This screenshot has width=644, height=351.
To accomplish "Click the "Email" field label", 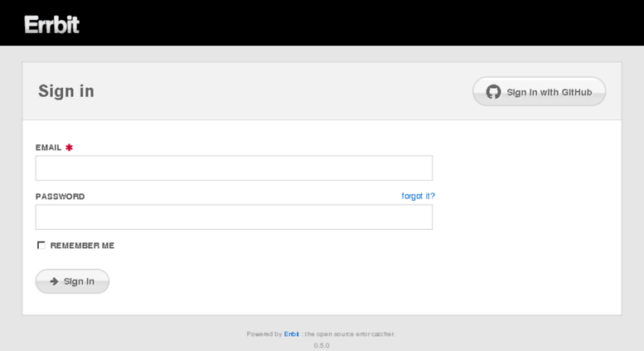I will 48,148.
